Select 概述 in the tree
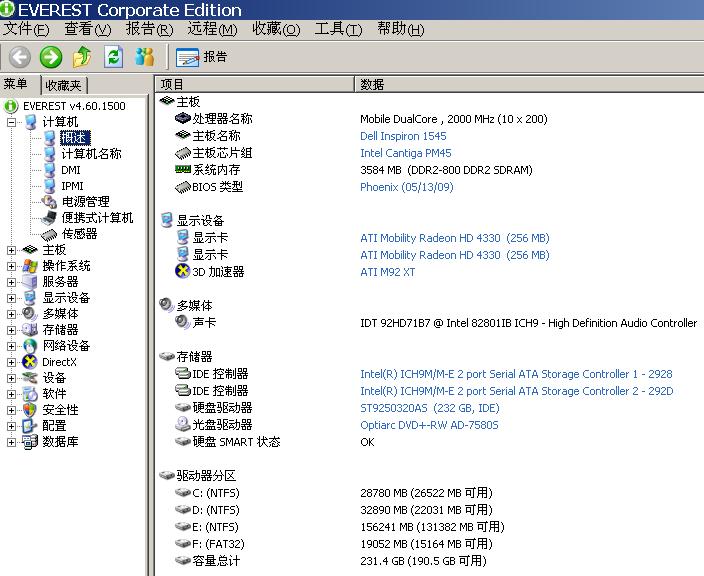704x576 pixels. tap(75, 137)
